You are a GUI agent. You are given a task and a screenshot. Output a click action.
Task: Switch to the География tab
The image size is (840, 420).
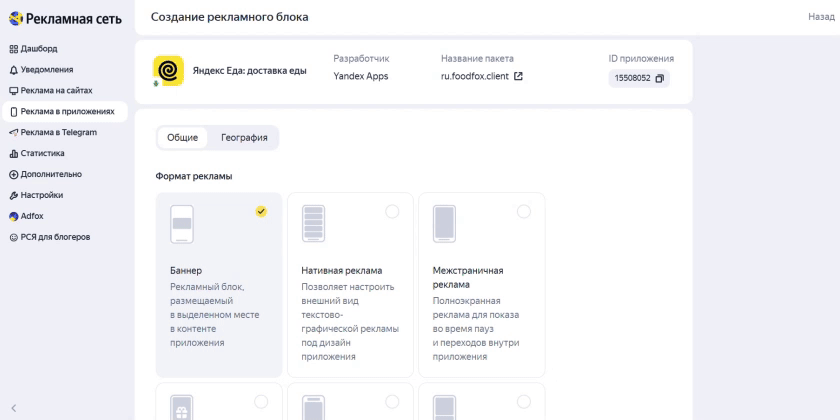tap(244, 138)
